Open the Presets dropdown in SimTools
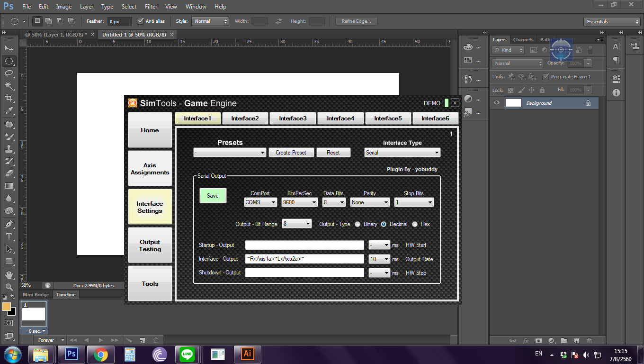Image resolution: width=644 pixels, height=364 pixels. [230, 153]
